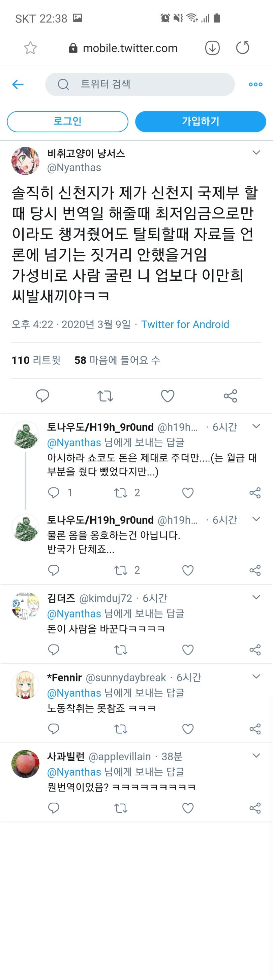Like the 김더즈 reply
Screen dimensions: 273x980
(188, 650)
